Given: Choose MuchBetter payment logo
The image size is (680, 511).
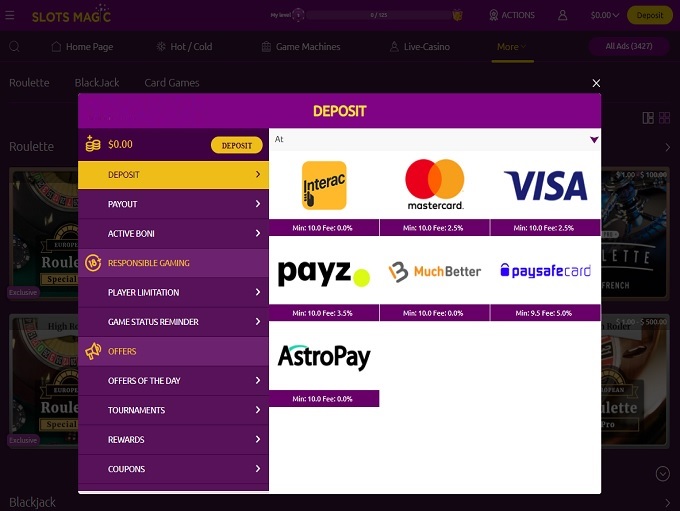Looking at the screenshot, I should 435,272.
